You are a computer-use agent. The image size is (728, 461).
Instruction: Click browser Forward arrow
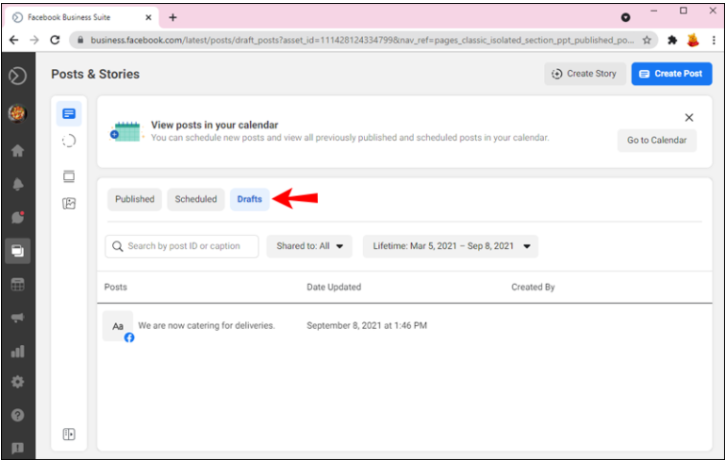click(x=34, y=40)
